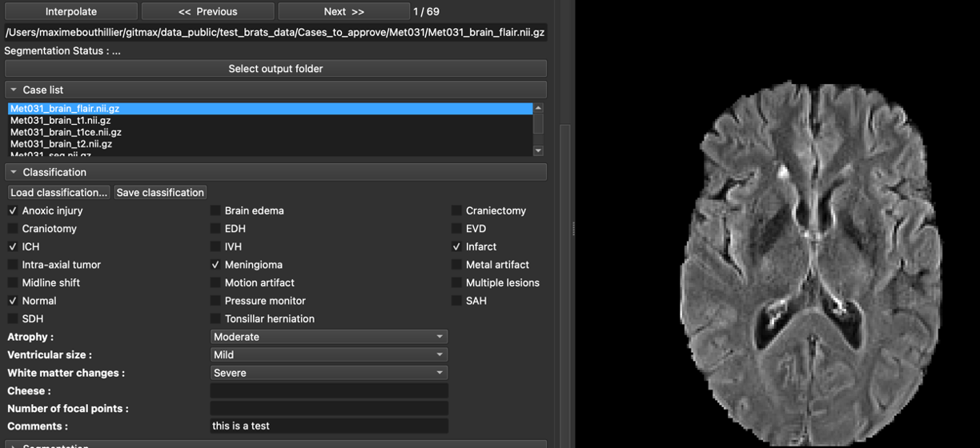The height and width of the screenshot is (448, 980).
Task: Uncheck the Meningioma checkbox
Action: (215, 265)
